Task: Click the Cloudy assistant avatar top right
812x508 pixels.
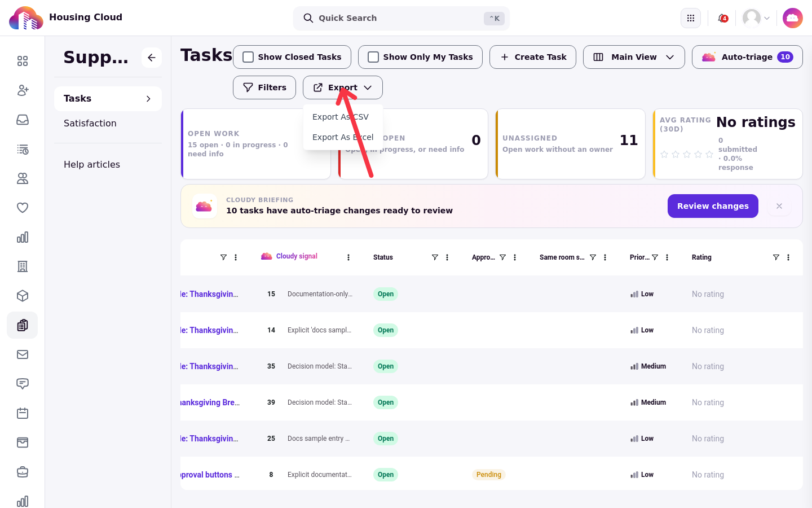Action: 793,18
